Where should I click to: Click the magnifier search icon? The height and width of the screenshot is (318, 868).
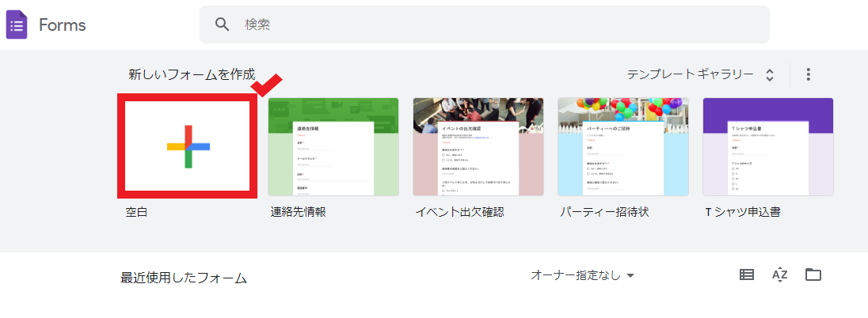point(222,25)
